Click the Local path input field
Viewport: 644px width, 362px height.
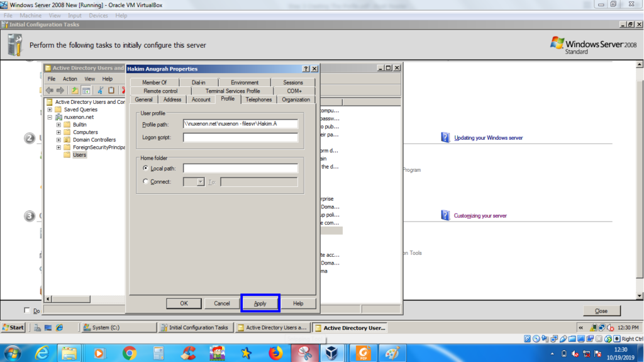240,168
